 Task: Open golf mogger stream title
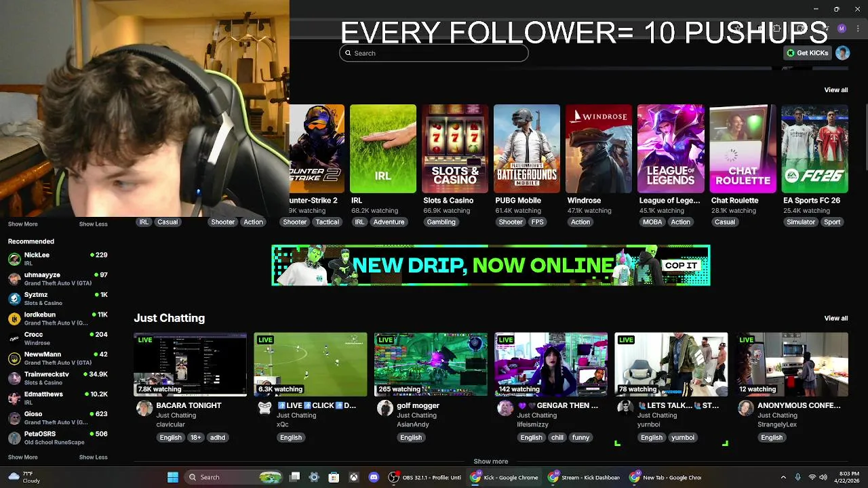418,405
